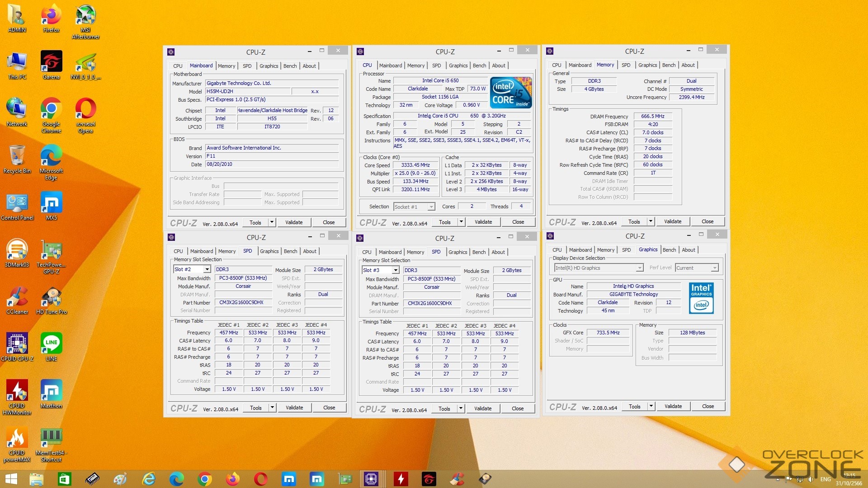This screenshot has height=488, width=868.
Task: Click the Windows Start button
Action: 11,479
